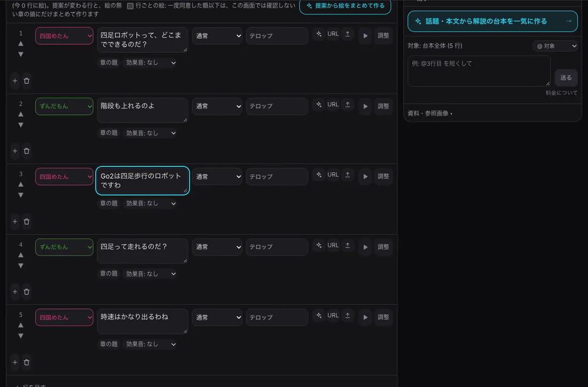Screen dimensions: 588x387
Task: Click the sparkle generate icon in row 2
Action: point(319,105)
